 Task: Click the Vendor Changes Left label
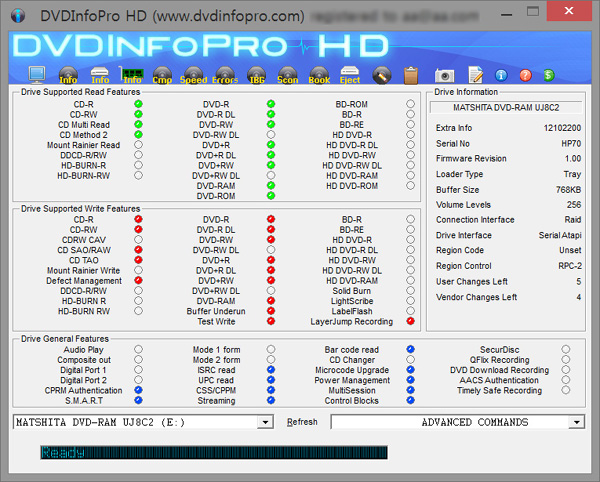pos(476,297)
